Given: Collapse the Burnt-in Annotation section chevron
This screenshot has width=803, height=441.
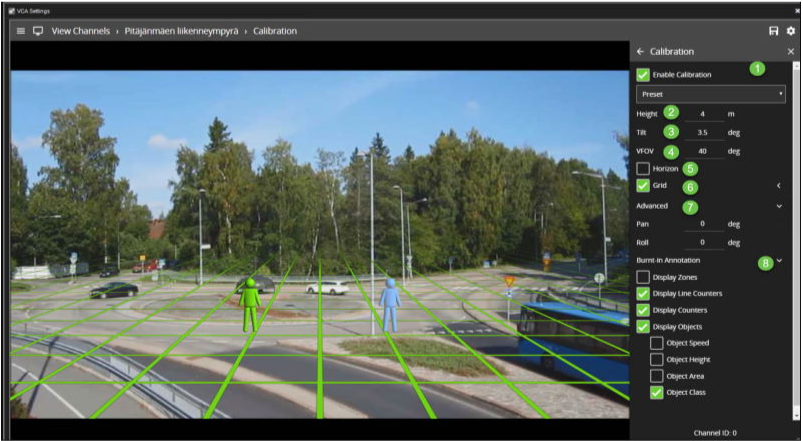Looking at the screenshot, I should (779, 261).
